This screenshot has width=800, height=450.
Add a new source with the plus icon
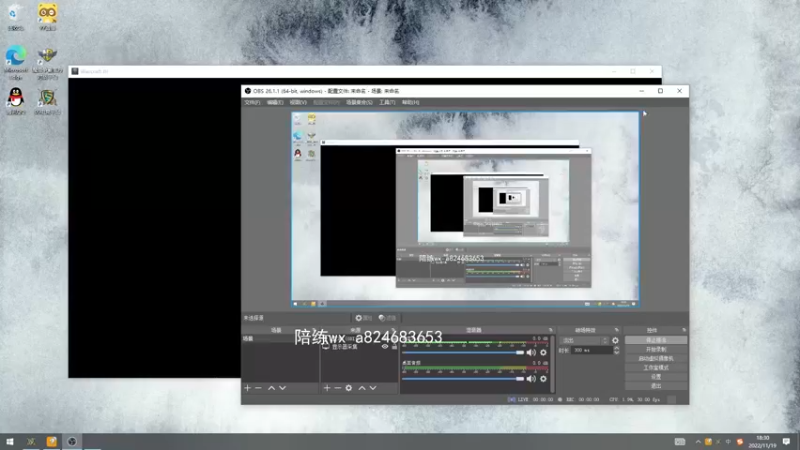(327, 388)
